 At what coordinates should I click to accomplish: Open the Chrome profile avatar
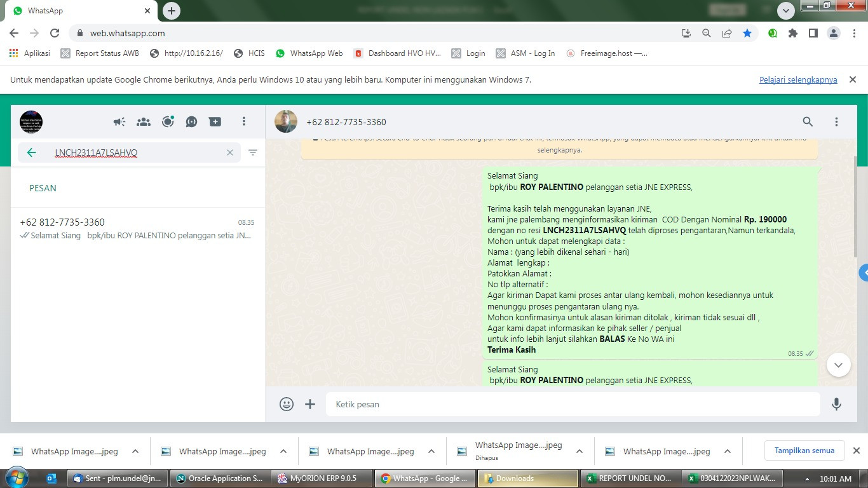(x=834, y=33)
